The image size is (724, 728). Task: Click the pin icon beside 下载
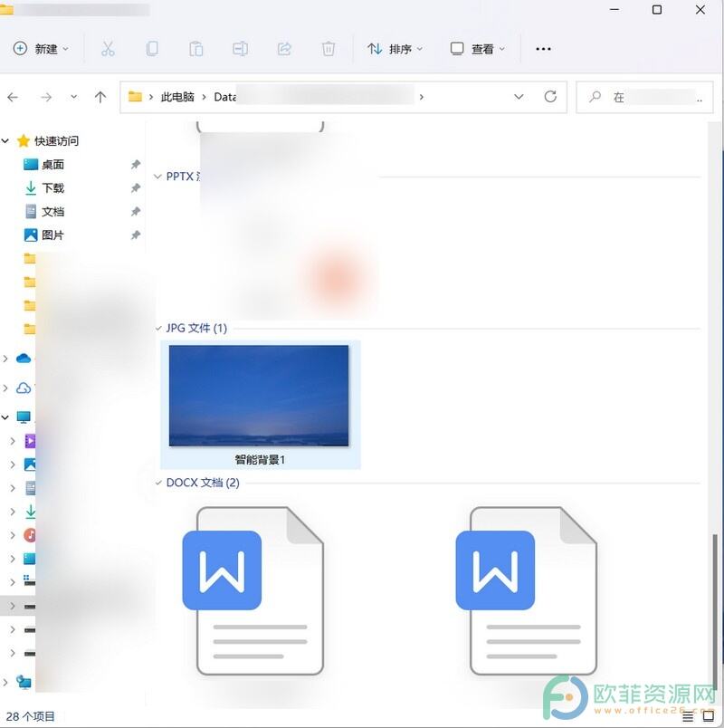point(136,188)
